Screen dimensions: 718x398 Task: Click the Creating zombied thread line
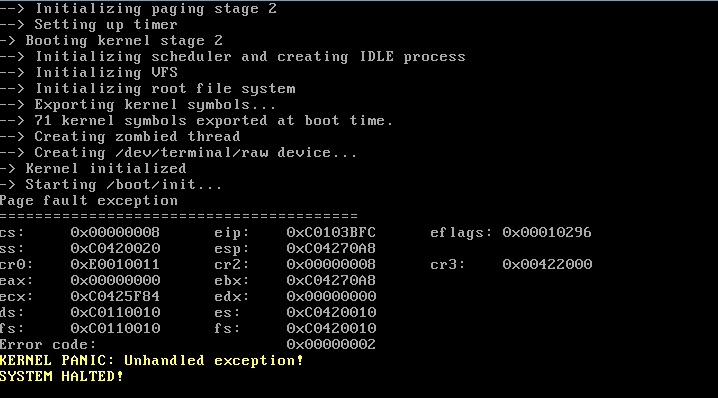point(120,136)
